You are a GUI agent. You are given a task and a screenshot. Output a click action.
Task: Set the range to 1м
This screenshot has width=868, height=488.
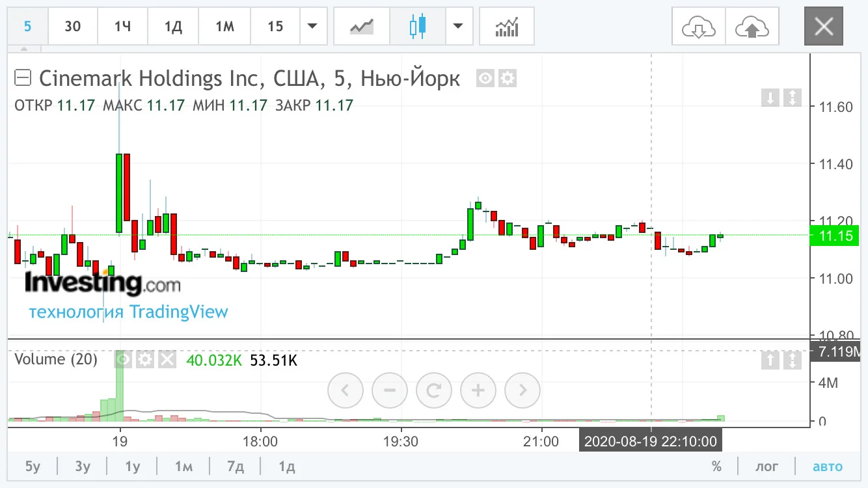183,467
